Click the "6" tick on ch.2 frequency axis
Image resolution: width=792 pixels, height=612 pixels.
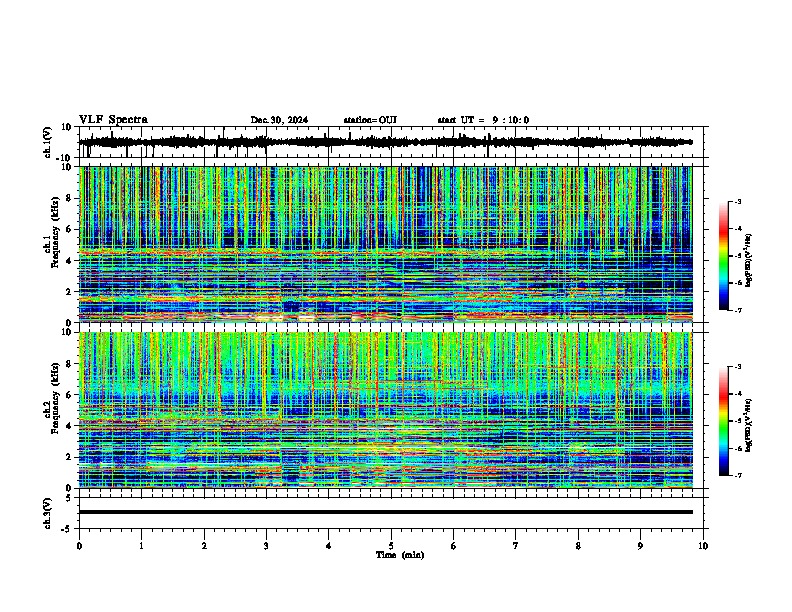(69, 395)
